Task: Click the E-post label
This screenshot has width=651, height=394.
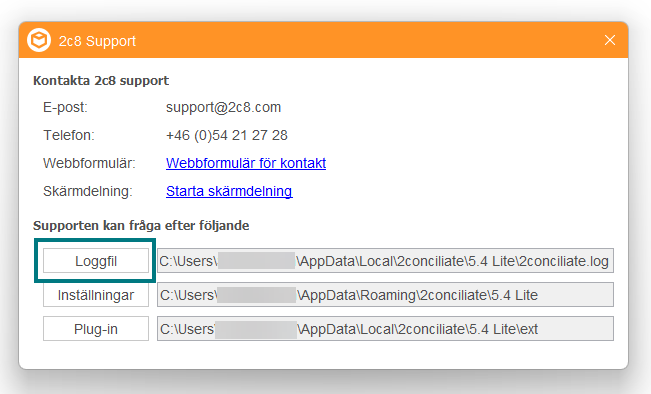Action: pyautogui.click(x=65, y=107)
